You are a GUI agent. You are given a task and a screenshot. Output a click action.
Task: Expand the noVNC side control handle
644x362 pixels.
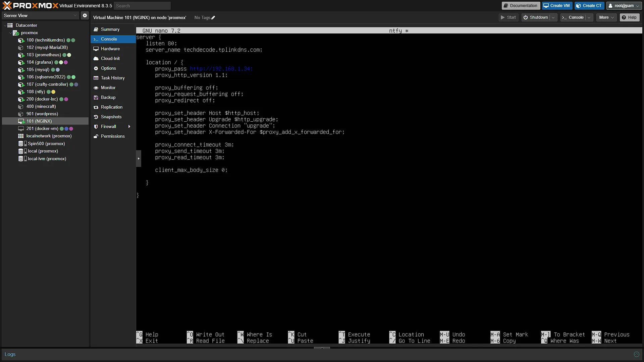139,159
